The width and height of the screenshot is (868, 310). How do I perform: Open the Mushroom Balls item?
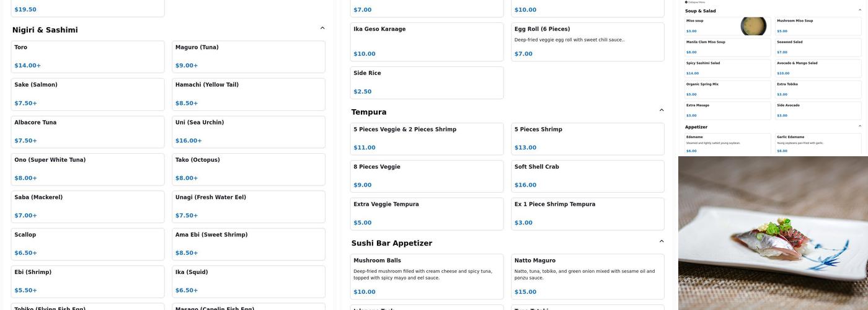(x=427, y=276)
